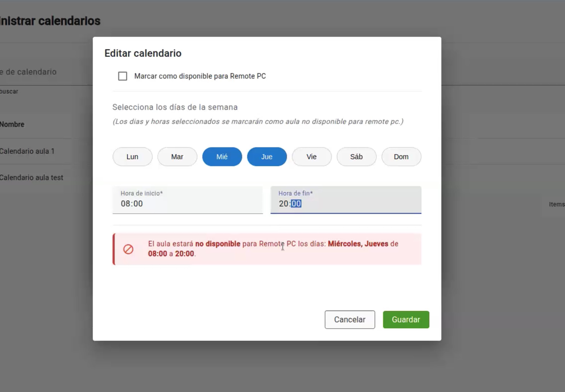
Task: Deselect the Mié day chip
Action: (x=222, y=157)
